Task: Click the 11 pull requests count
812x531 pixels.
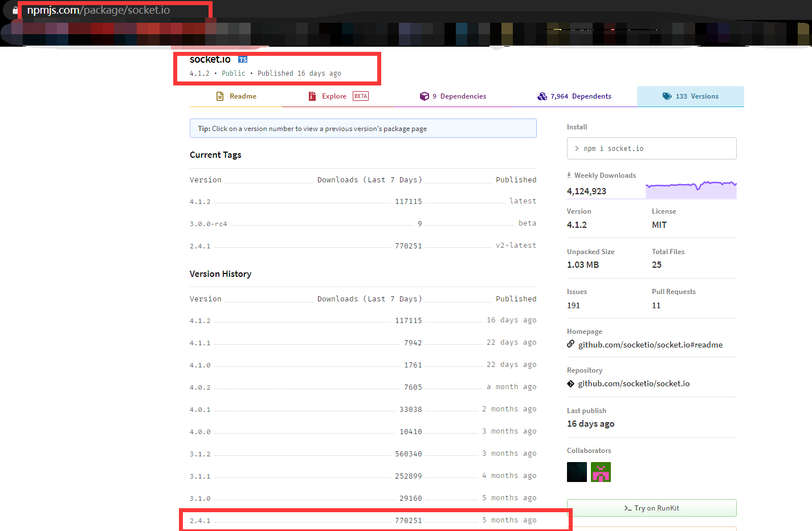Action: (656, 305)
